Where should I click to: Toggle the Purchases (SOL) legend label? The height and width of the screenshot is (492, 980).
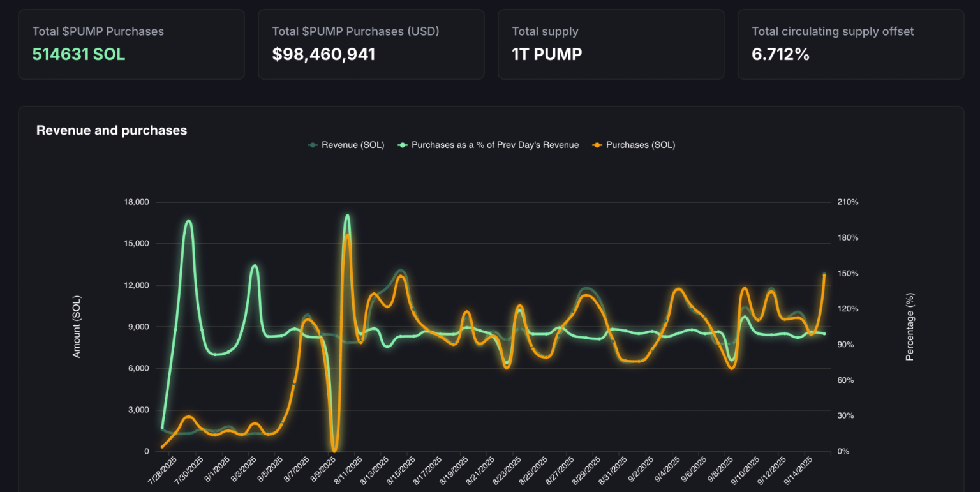click(x=640, y=145)
